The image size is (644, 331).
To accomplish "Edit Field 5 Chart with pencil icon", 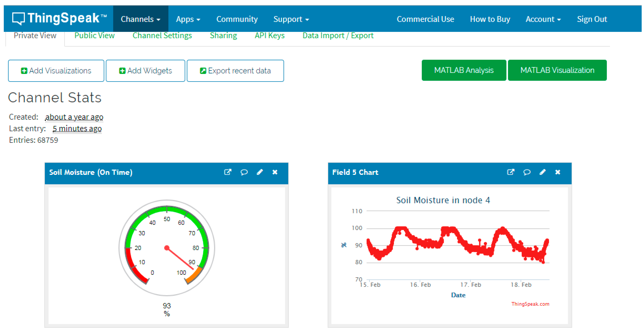I will coord(543,172).
